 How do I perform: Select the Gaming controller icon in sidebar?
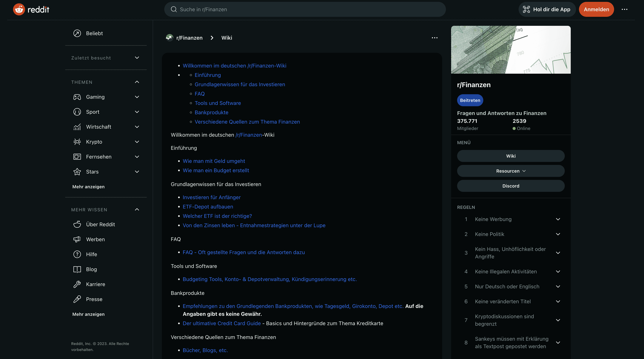[77, 97]
